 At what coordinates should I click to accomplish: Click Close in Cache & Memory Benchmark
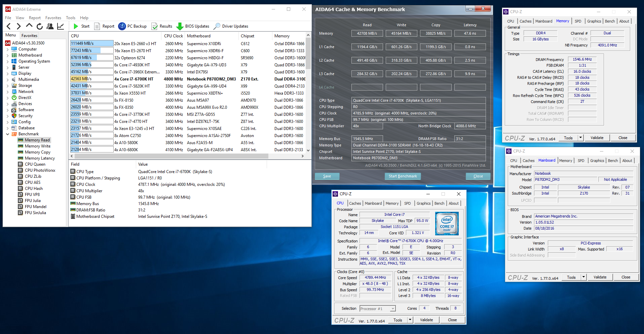(x=478, y=176)
